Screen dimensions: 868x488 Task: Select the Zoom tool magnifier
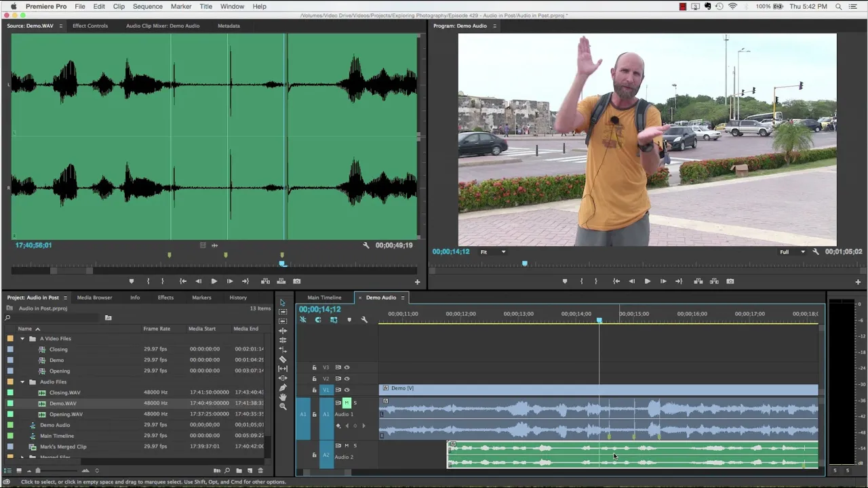pyautogui.click(x=282, y=407)
